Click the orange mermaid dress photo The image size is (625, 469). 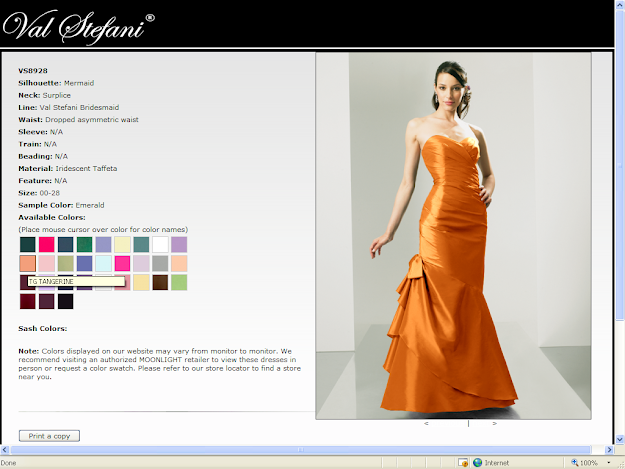point(453,236)
